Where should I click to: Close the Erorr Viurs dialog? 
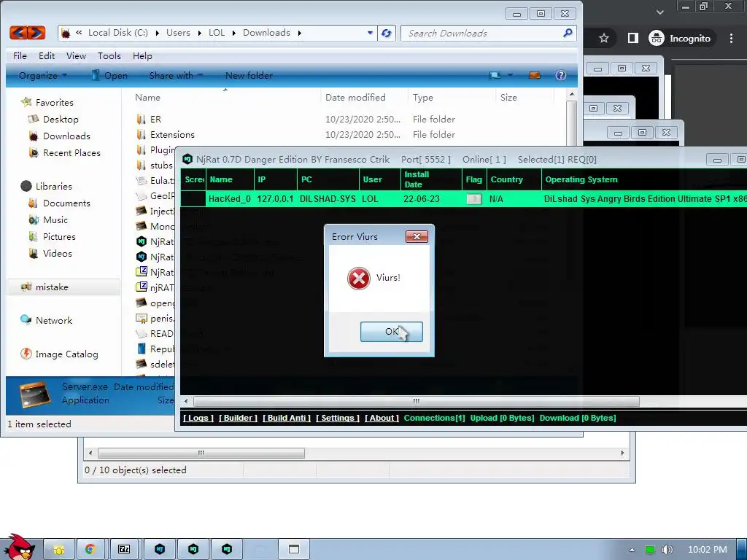coord(417,237)
